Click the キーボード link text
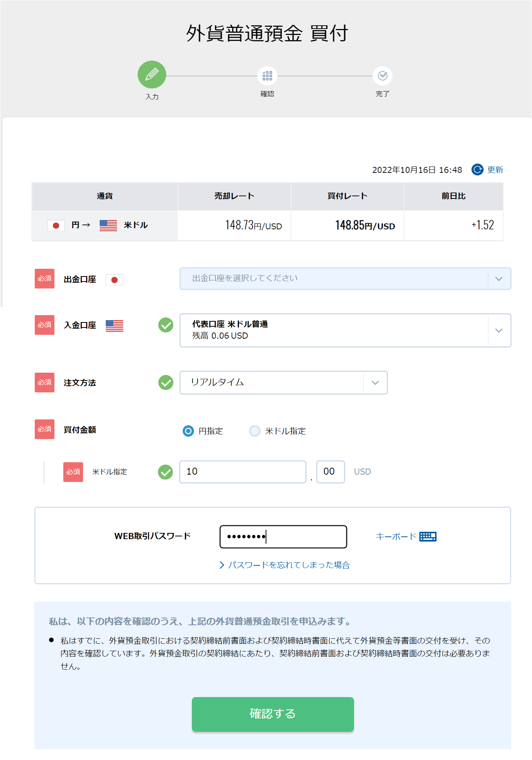 pyautogui.click(x=396, y=536)
